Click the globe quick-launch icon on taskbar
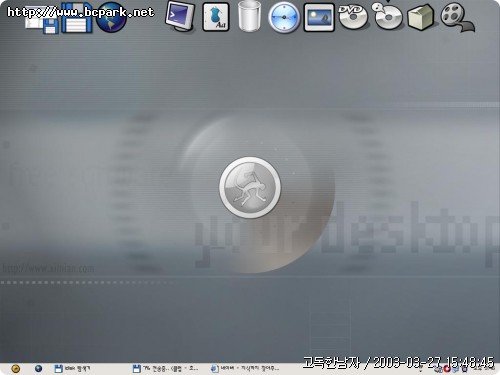Screen dimensions: 500x375 (38, 368)
